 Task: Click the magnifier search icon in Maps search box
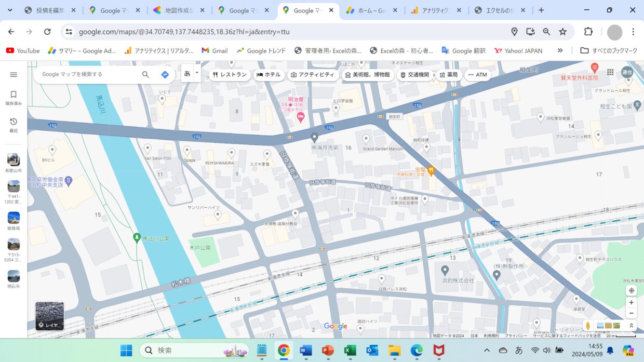(x=145, y=74)
